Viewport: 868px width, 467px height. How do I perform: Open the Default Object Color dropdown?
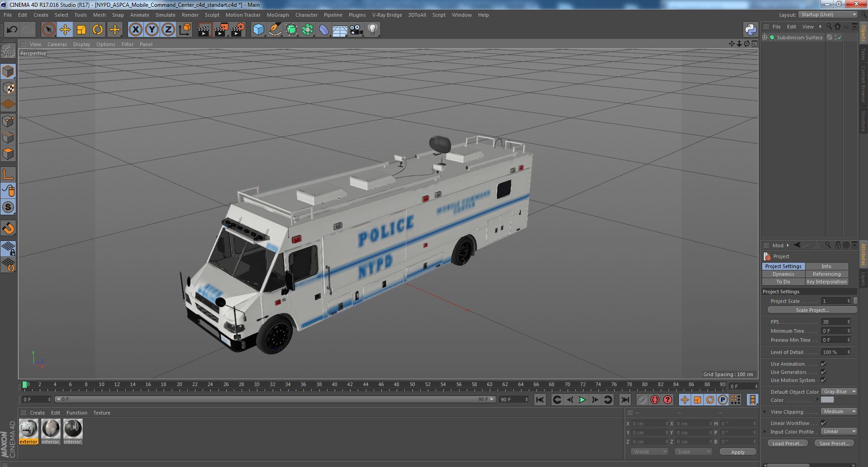coord(839,392)
